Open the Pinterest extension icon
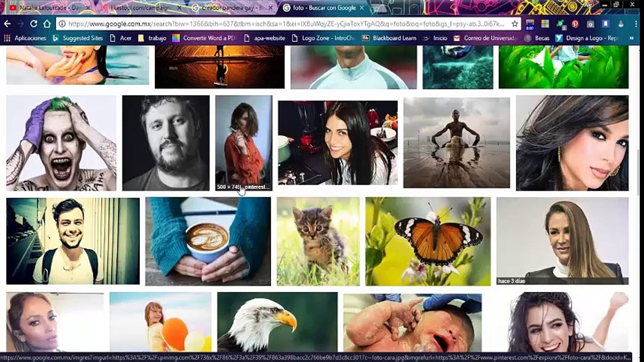The width and height of the screenshot is (644, 362). pyautogui.click(x=575, y=24)
